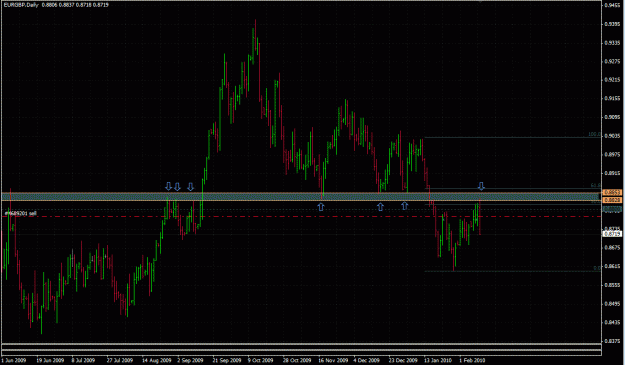The width and height of the screenshot is (625, 365).
Task: Click the '13 Jan 2010' date label
Action: pos(438,360)
